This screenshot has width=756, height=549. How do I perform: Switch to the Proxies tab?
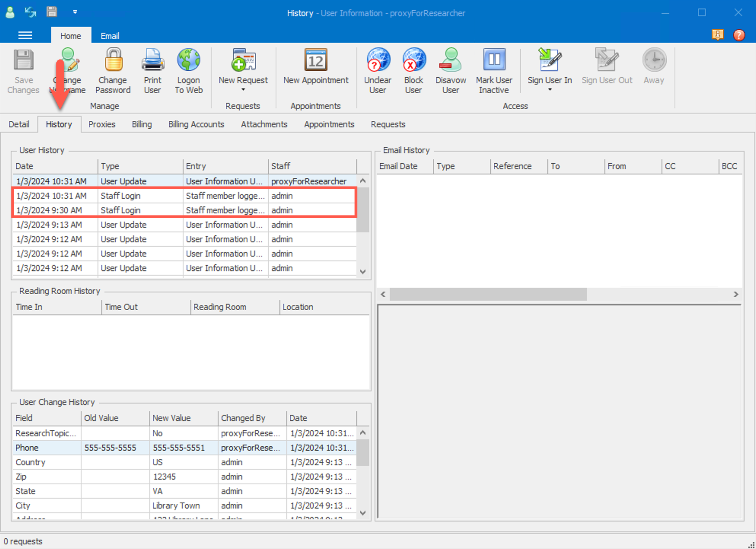102,124
